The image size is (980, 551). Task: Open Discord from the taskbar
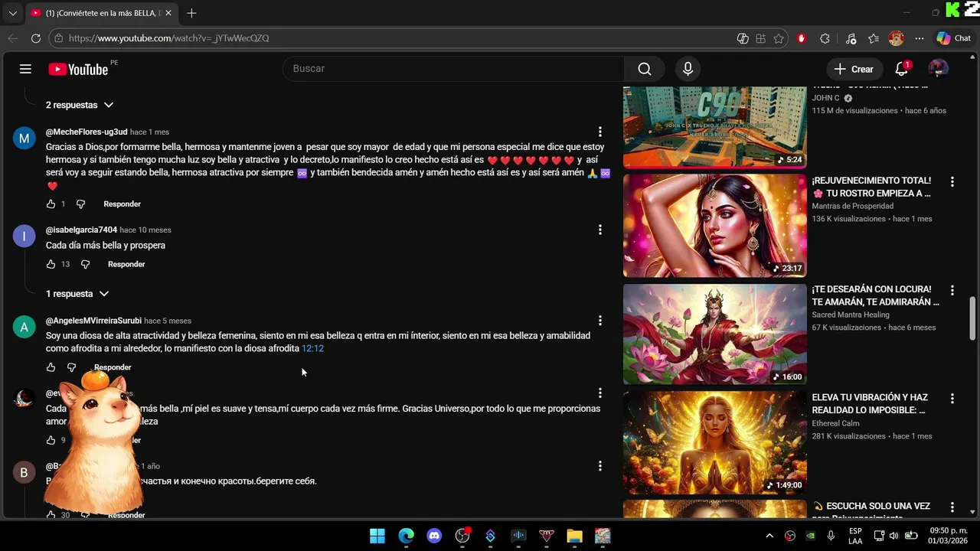click(x=434, y=536)
